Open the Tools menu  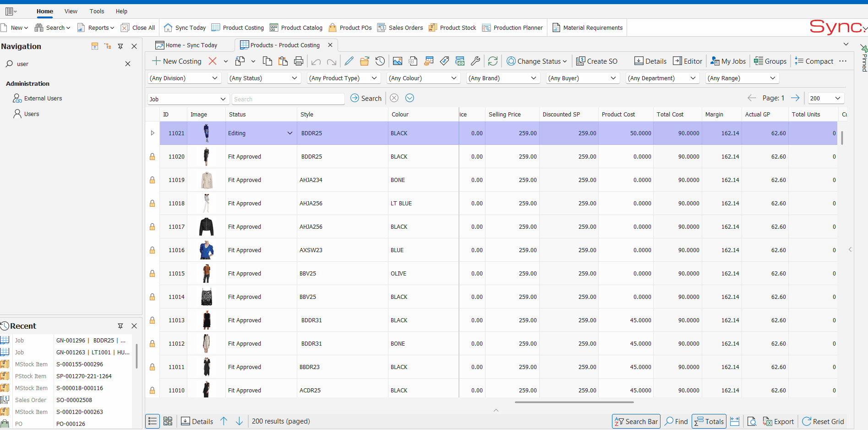[97, 11]
